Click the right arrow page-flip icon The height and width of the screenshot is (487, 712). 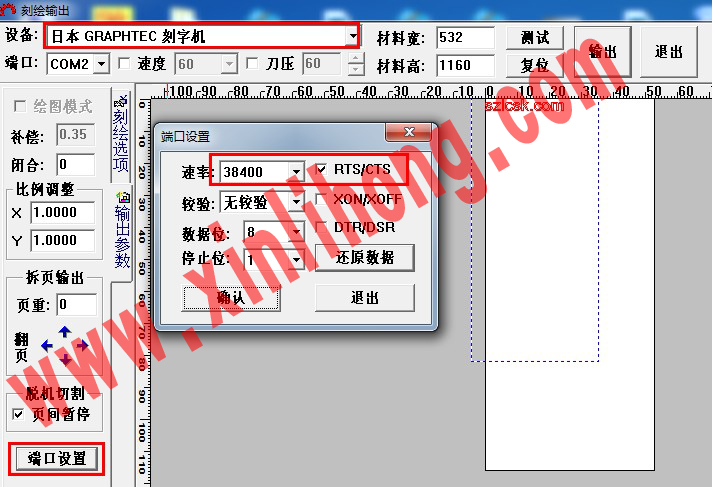[x=82, y=345]
